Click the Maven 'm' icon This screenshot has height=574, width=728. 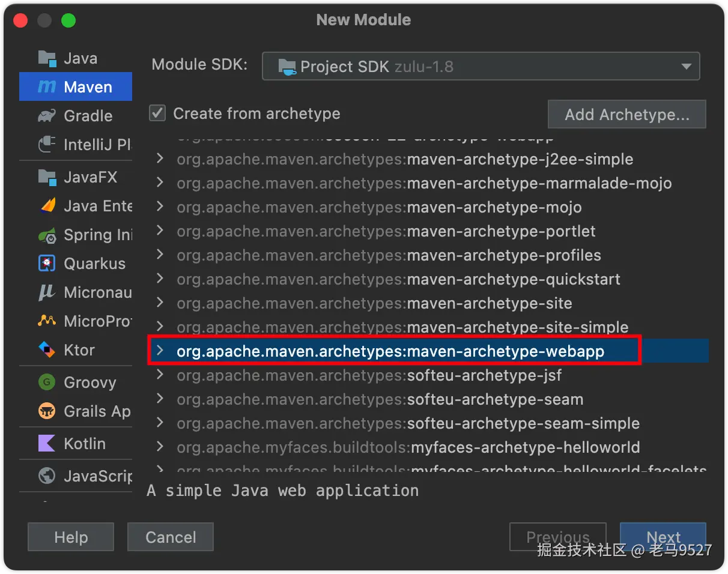click(47, 87)
